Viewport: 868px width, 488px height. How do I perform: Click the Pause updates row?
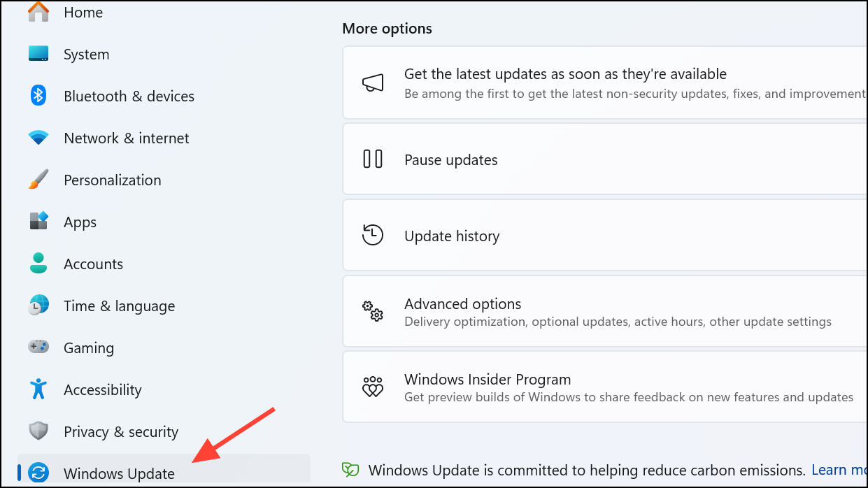click(x=451, y=160)
